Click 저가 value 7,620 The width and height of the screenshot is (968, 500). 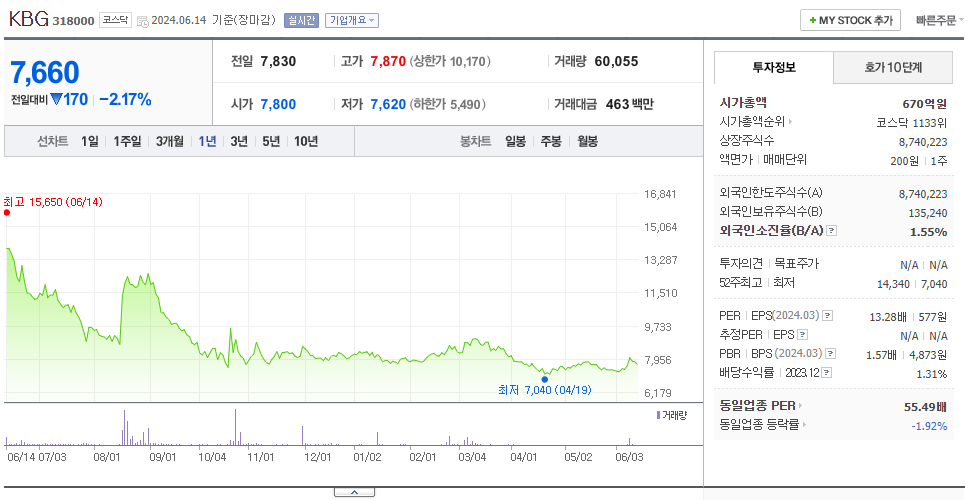(x=388, y=104)
